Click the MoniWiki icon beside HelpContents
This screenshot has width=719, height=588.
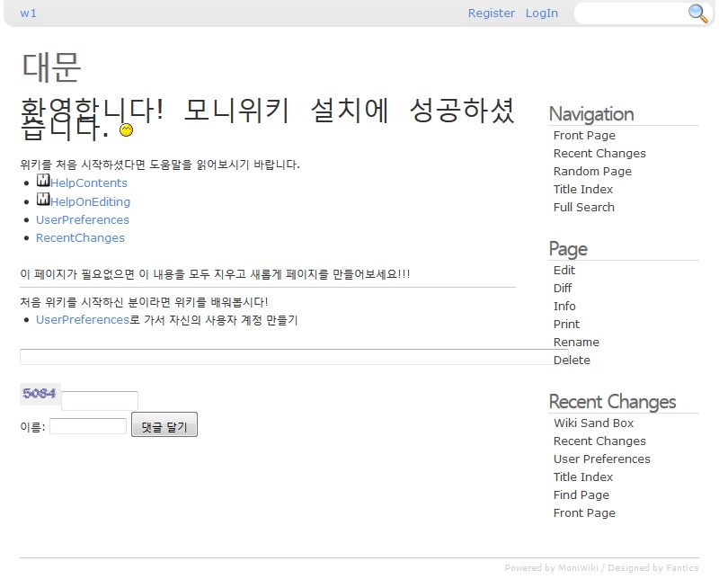[x=43, y=182]
